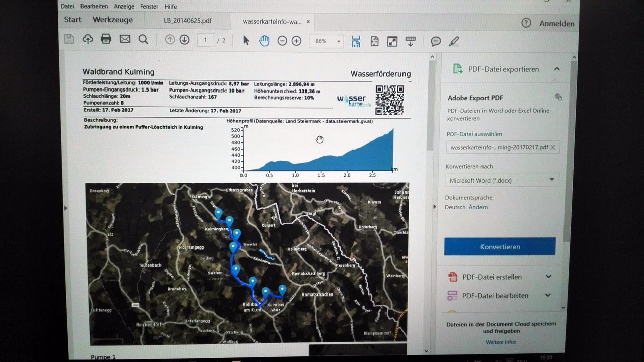Open Microsoft Word format dropdown
This screenshot has width=644, height=362.
click(x=502, y=180)
